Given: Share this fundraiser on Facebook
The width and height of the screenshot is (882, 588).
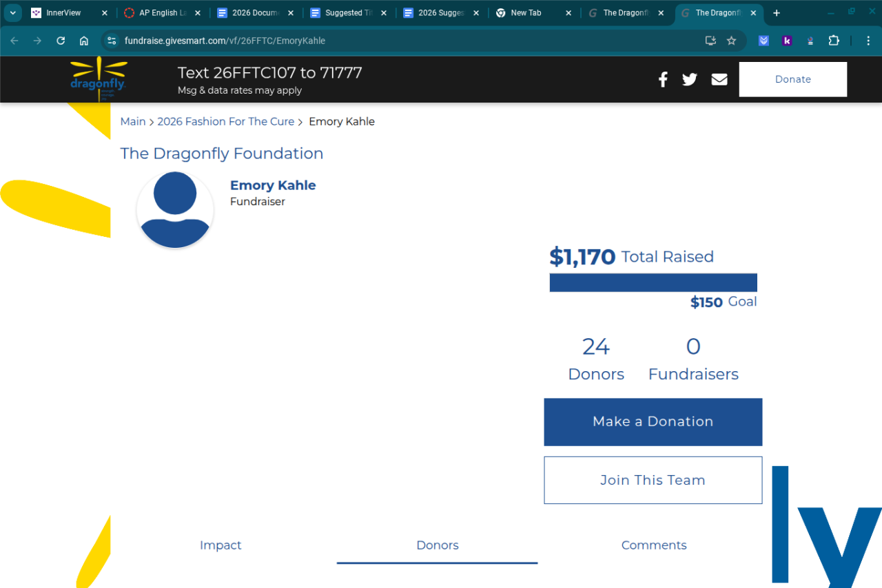Looking at the screenshot, I should pos(663,79).
